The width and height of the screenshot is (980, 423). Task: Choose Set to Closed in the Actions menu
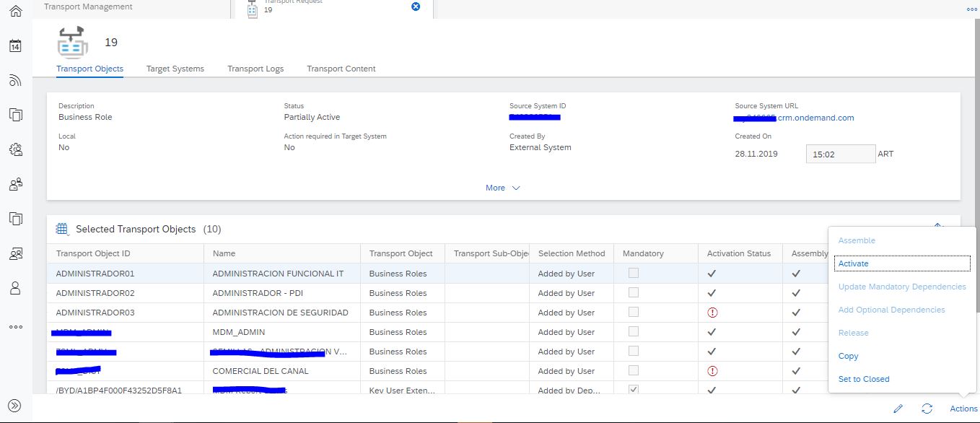point(863,379)
